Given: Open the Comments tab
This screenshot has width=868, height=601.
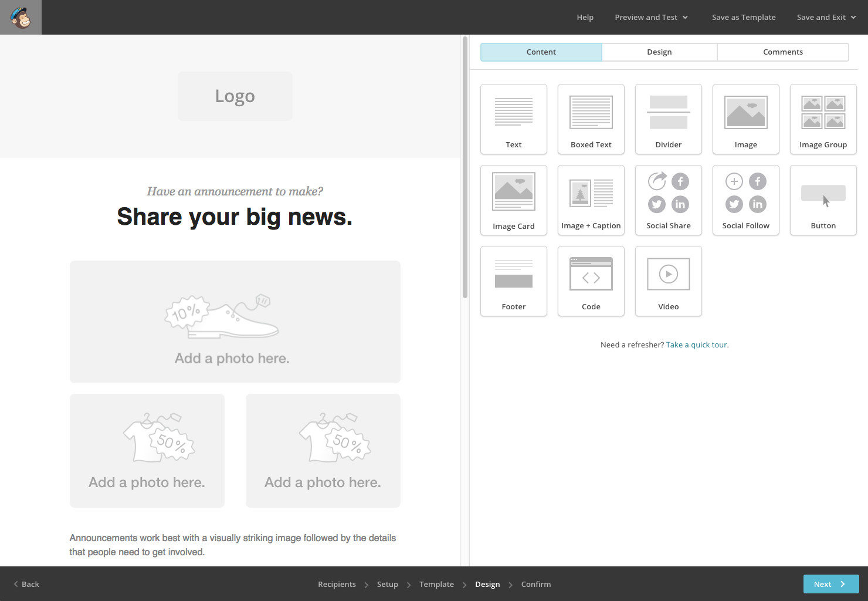Looking at the screenshot, I should (782, 52).
